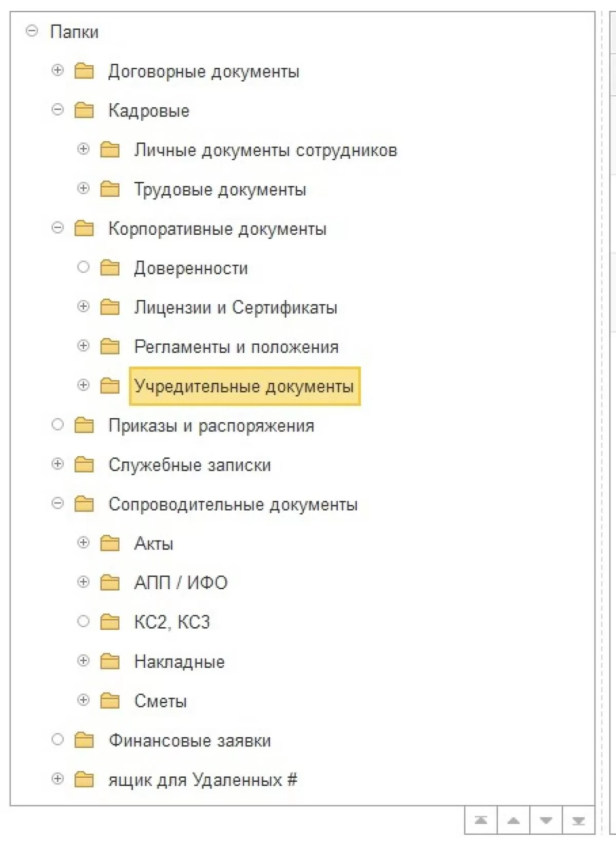Click the folder icon beside КС2, КС3
616x843 pixels.
[x=110, y=622]
